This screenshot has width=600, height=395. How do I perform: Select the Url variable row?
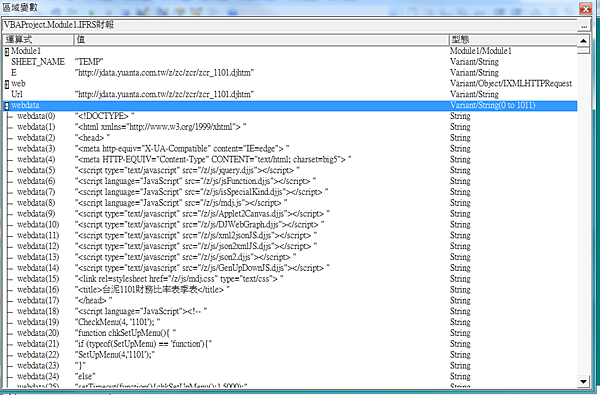pyautogui.click(x=290, y=95)
